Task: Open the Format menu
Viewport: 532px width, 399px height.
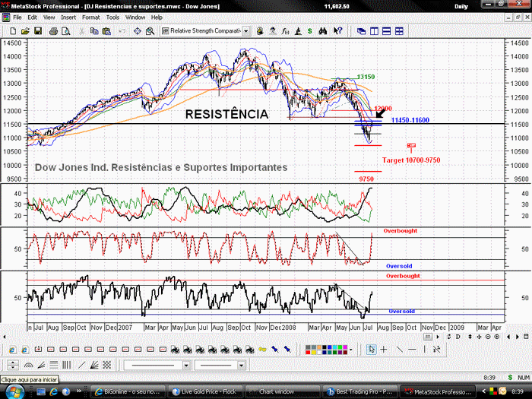Action: click(x=91, y=17)
